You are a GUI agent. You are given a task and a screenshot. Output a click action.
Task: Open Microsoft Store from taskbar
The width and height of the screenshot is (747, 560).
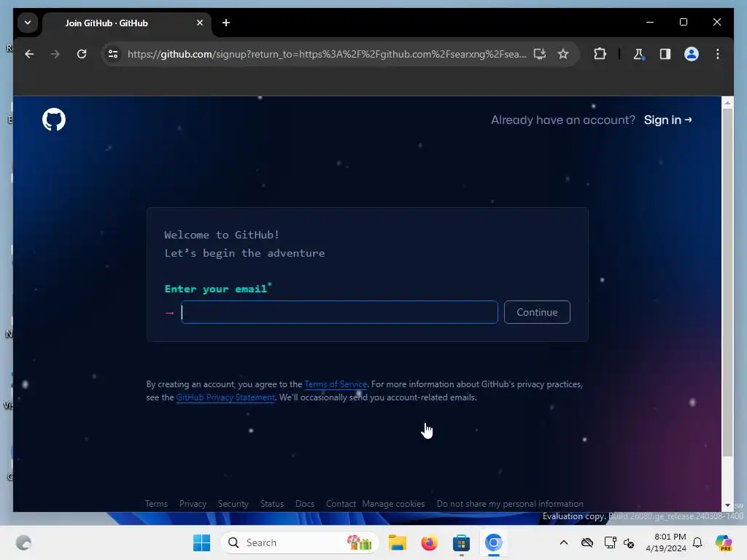pos(461,542)
